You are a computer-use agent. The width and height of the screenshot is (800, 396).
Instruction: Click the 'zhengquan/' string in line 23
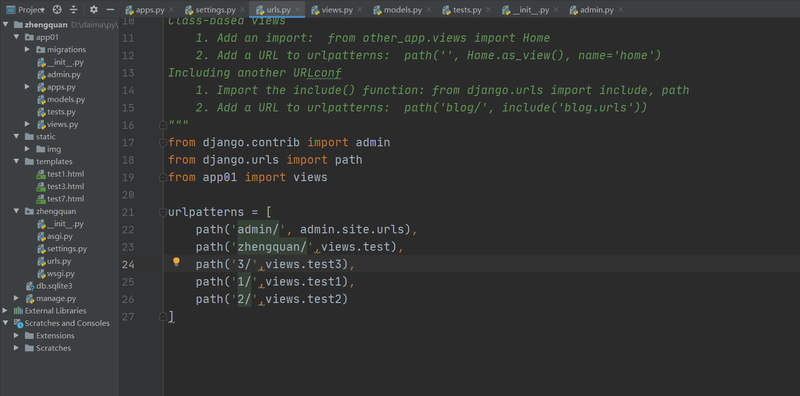(271, 247)
